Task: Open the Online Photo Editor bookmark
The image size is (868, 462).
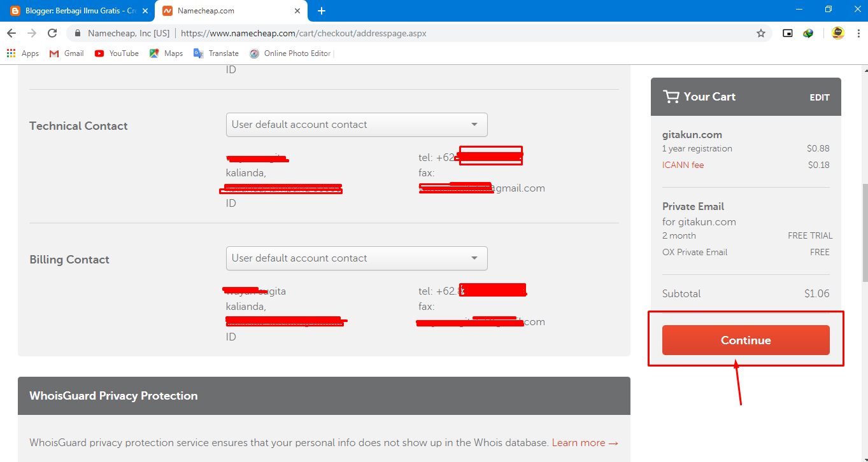Action: [292, 53]
